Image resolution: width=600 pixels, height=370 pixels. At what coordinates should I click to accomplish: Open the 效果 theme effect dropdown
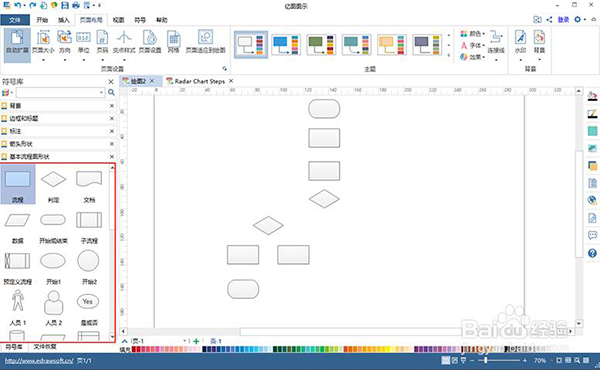pos(473,57)
